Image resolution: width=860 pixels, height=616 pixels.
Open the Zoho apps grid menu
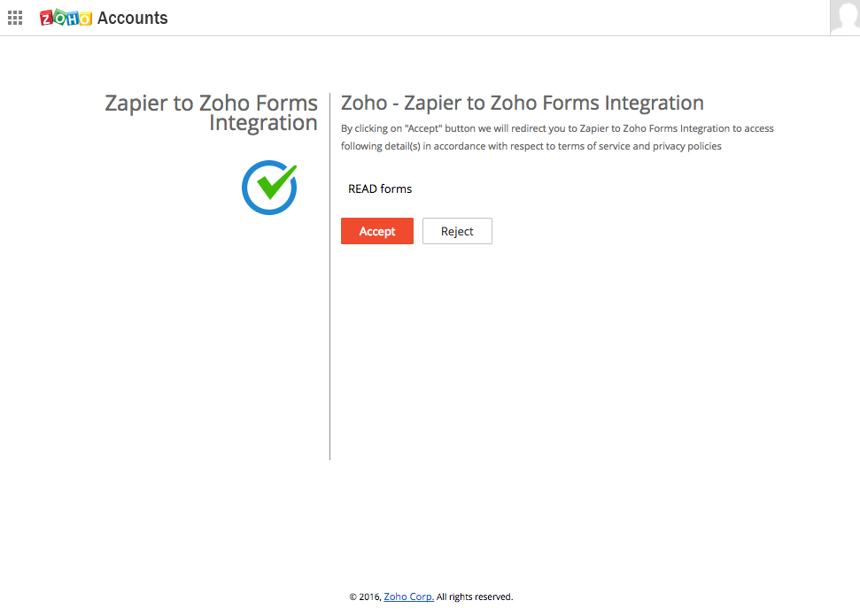15,18
